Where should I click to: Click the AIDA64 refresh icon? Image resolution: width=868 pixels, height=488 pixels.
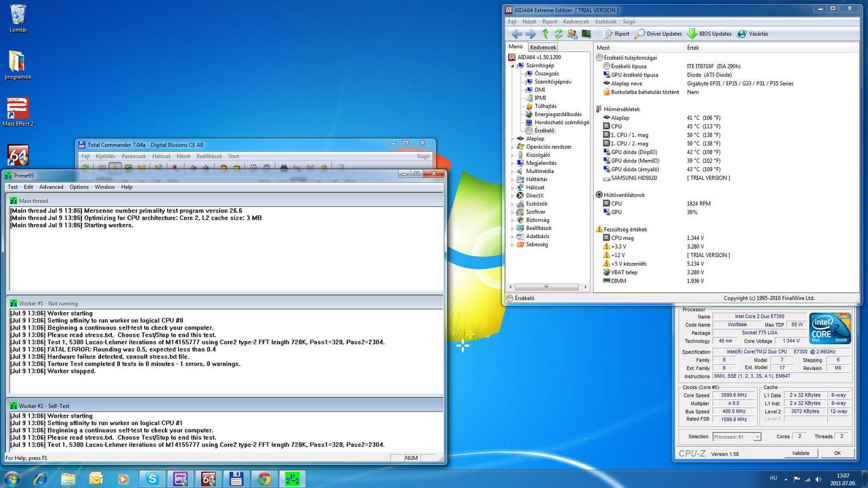coord(558,34)
